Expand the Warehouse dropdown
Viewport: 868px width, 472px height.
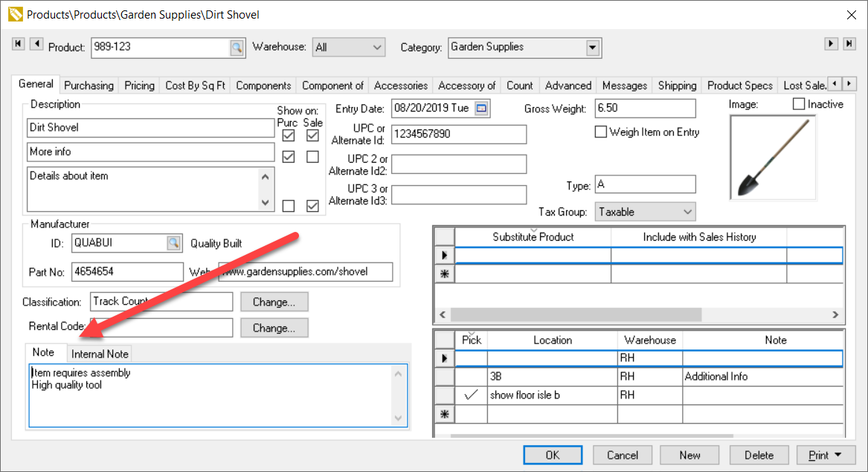pos(376,48)
